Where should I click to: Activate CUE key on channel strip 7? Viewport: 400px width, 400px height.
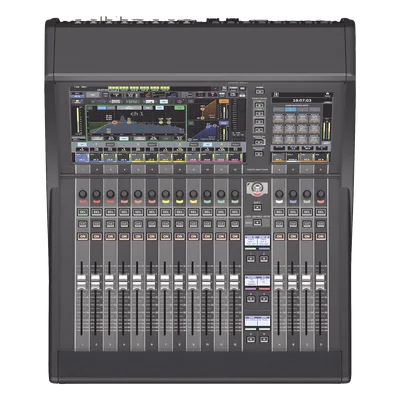pyautogui.click(x=166, y=224)
